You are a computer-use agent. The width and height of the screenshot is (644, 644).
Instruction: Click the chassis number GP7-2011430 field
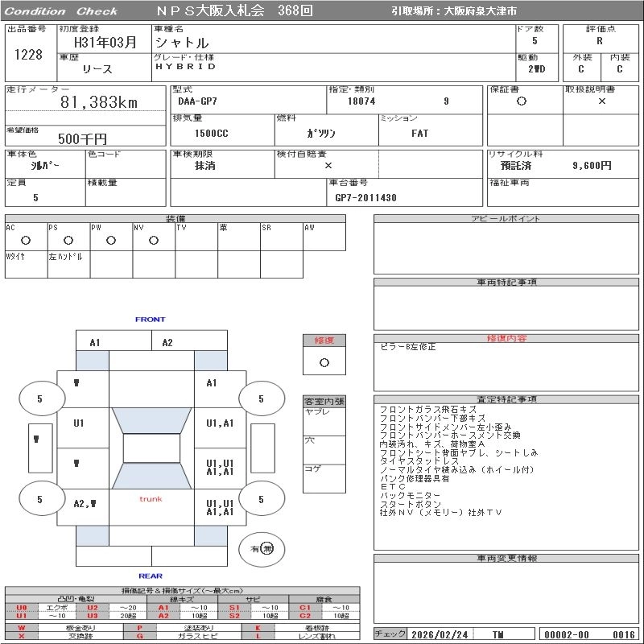(x=365, y=197)
